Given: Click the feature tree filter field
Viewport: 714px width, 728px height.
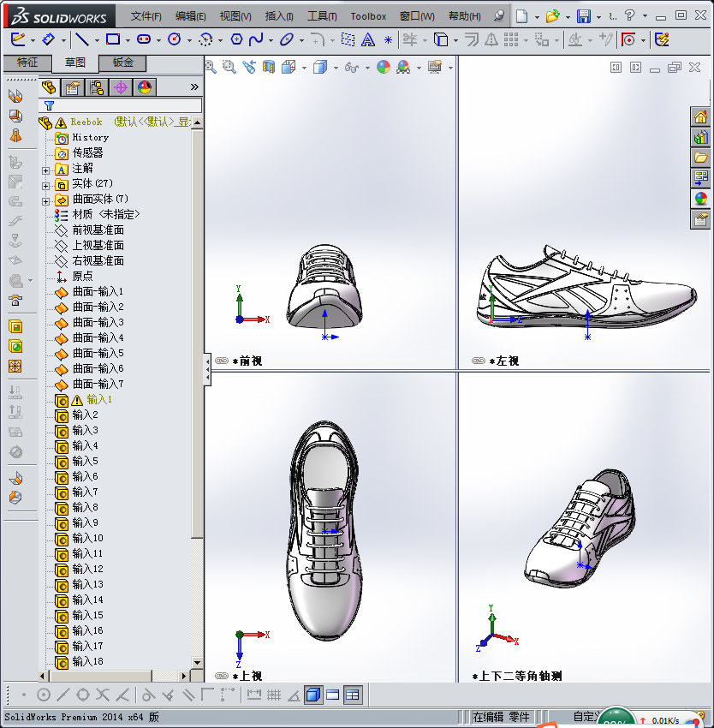Looking at the screenshot, I should click(x=121, y=105).
